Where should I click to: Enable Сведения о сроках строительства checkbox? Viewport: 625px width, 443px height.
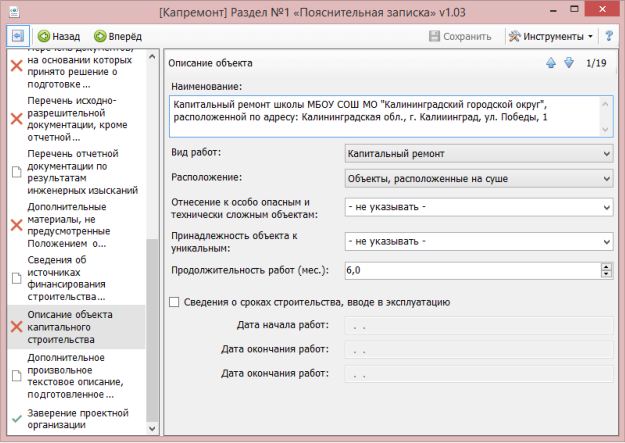point(174,302)
